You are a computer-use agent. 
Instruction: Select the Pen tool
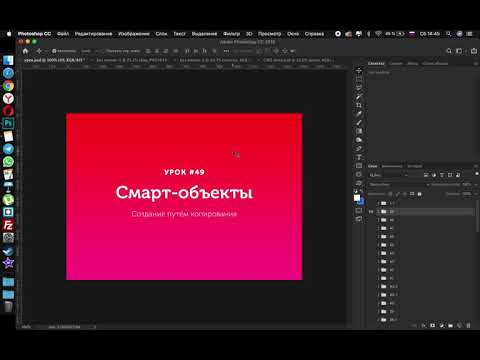pyautogui.click(x=359, y=149)
